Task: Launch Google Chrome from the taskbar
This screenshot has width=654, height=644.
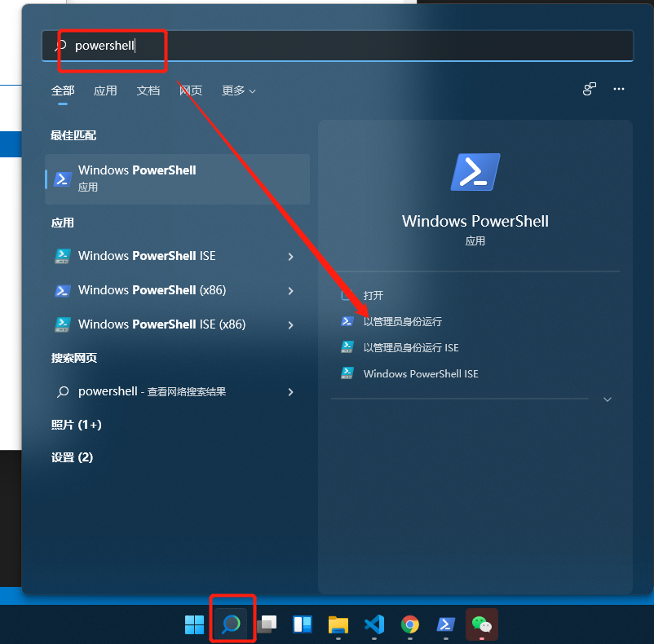Action: pyautogui.click(x=409, y=624)
